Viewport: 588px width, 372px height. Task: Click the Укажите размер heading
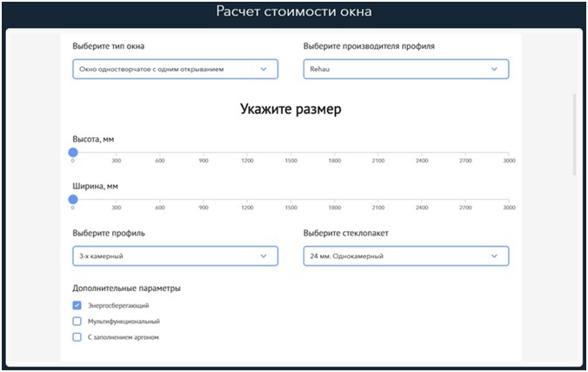(291, 110)
